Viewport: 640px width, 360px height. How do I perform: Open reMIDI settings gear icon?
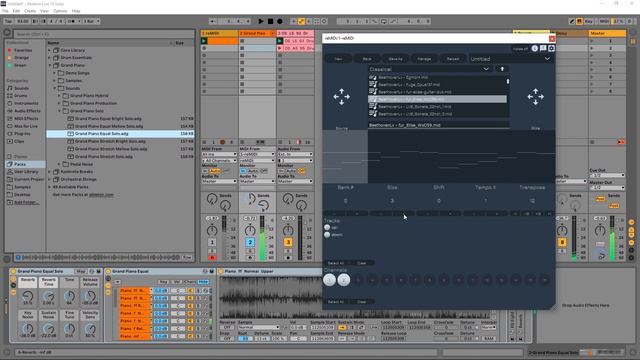551,48
